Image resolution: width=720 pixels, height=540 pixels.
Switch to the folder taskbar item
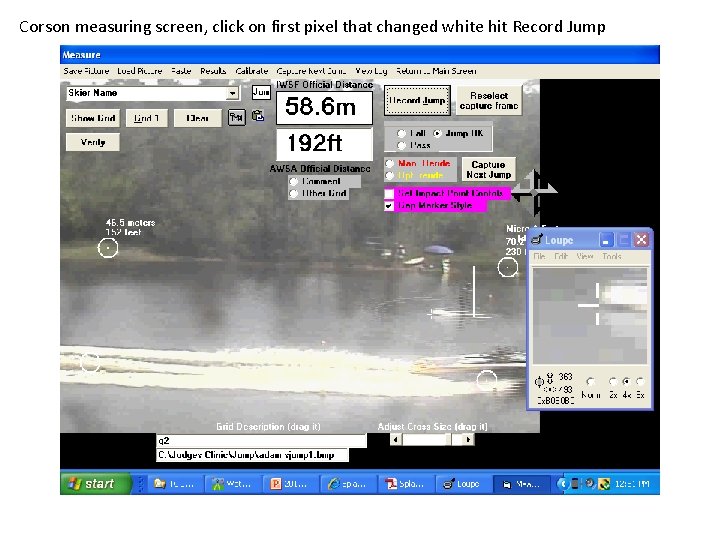click(x=176, y=484)
